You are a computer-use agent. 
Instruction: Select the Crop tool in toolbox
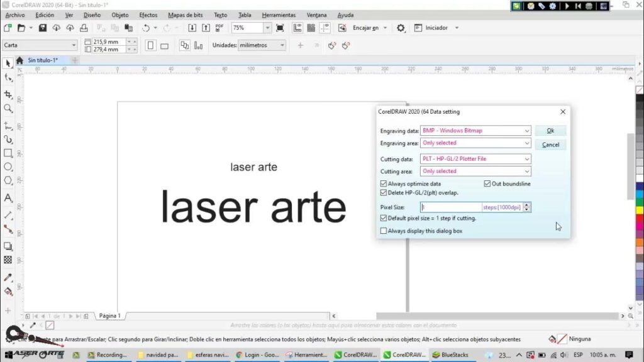click(x=8, y=94)
